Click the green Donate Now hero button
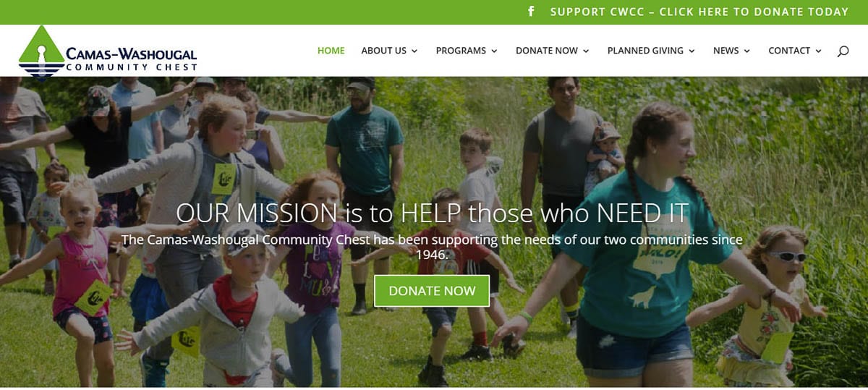868x390 pixels. (432, 291)
